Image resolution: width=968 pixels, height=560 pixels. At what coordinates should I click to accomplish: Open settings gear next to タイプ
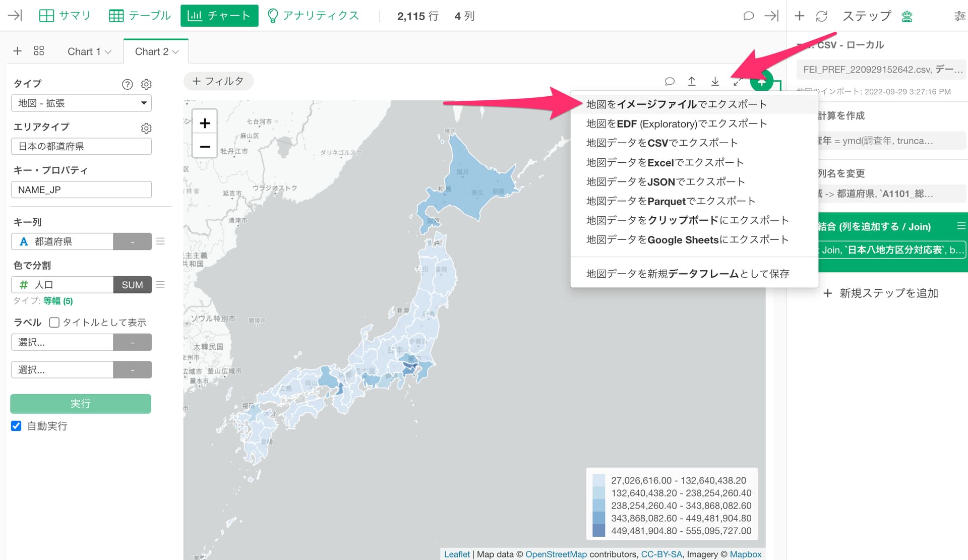coord(146,84)
